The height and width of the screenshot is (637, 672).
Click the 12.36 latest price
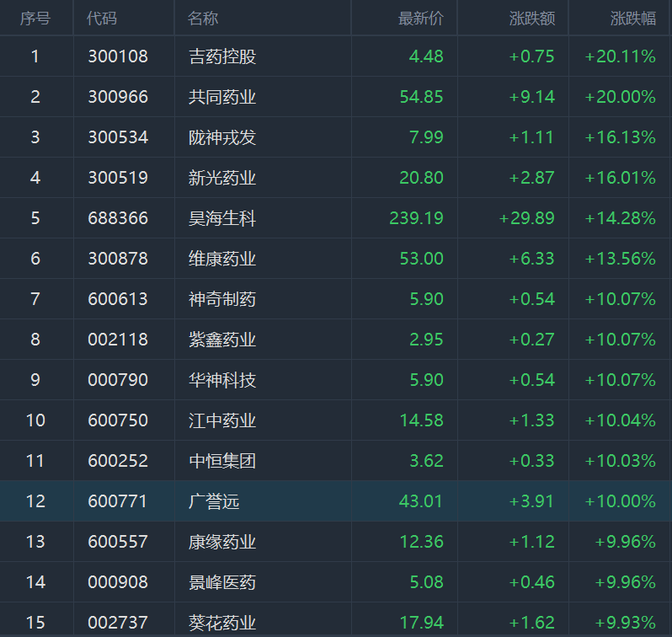421,541
